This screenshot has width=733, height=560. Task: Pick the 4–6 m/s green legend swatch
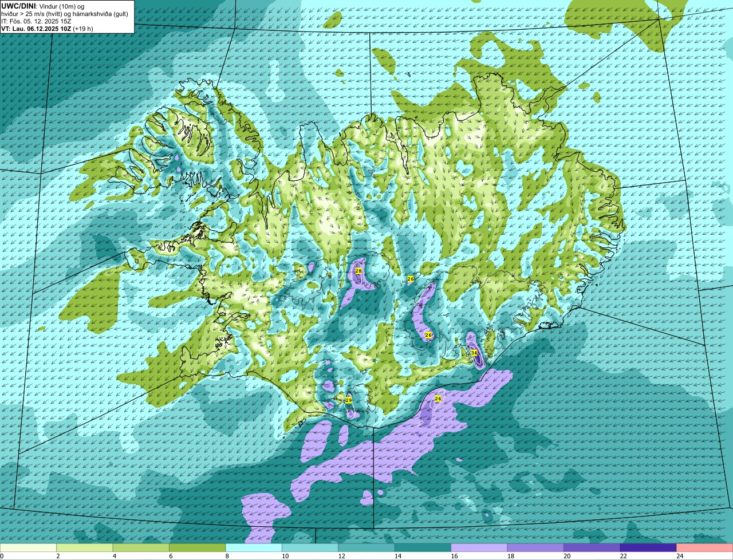point(141,547)
